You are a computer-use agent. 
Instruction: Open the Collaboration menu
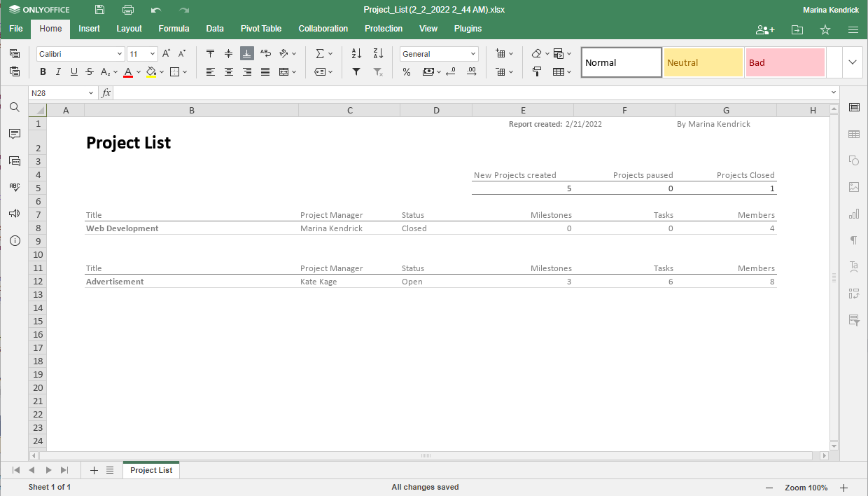(323, 29)
